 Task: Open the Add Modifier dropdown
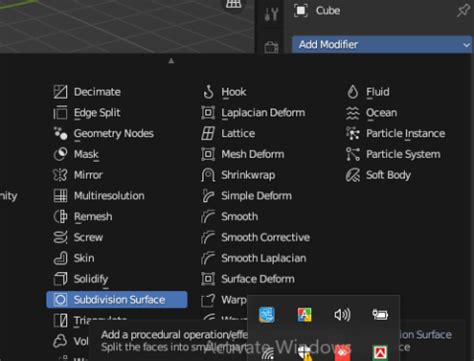pyautogui.click(x=382, y=44)
